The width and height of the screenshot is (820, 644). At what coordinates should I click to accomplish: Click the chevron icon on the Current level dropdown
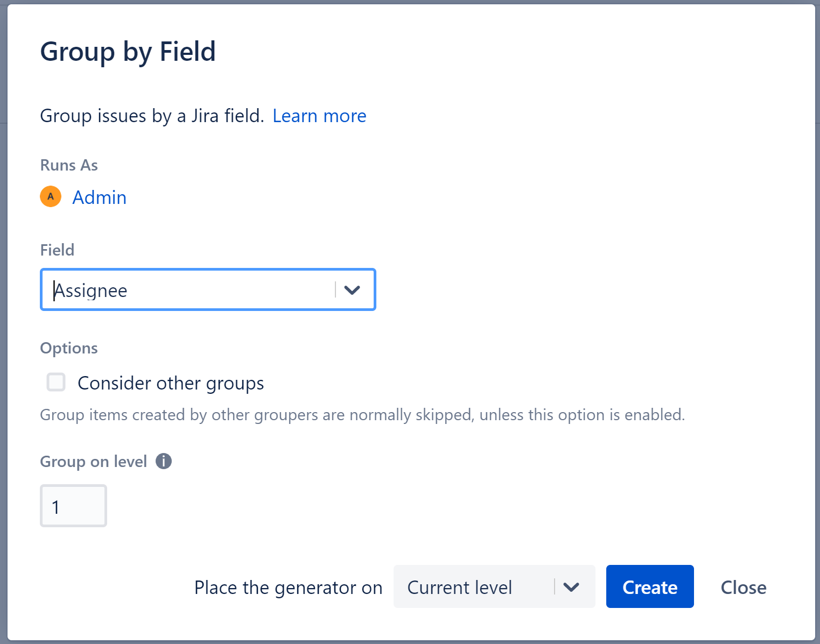pyautogui.click(x=572, y=587)
